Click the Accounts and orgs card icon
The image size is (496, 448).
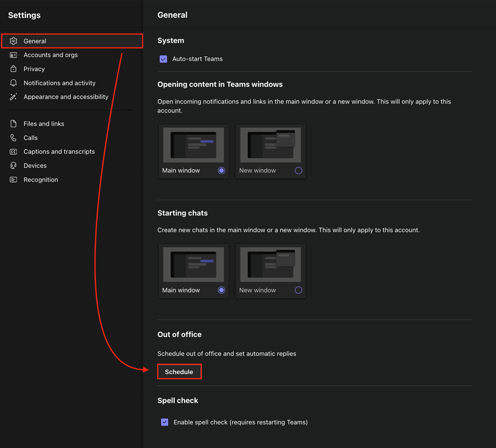click(x=13, y=55)
